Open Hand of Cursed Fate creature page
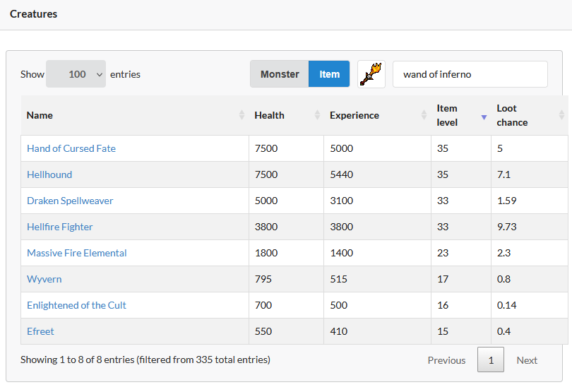The image size is (572, 392). pyautogui.click(x=71, y=148)
